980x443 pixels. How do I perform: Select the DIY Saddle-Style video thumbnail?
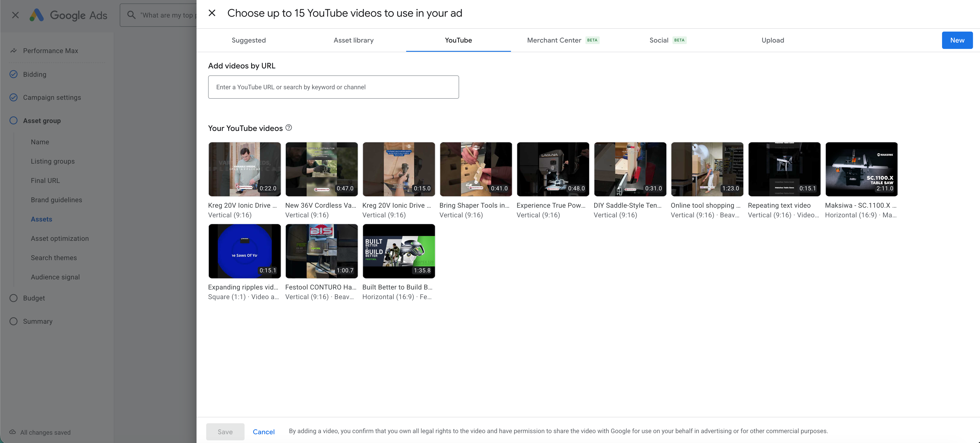tap(630, 169)
